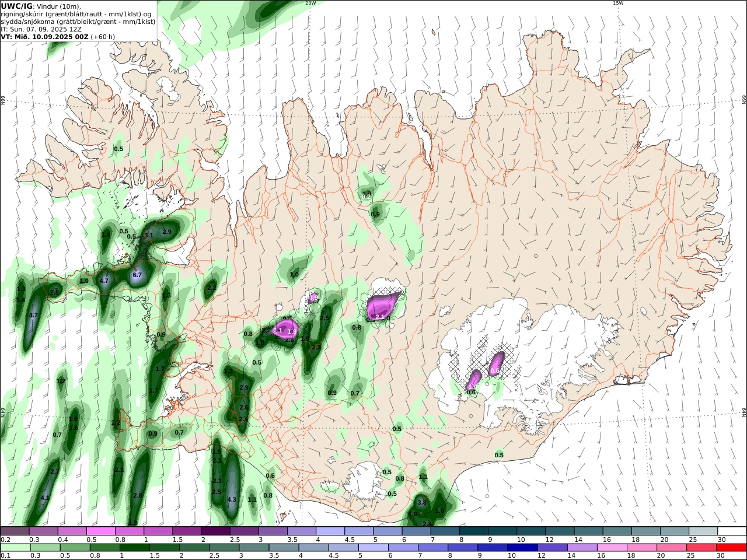The image size is (747, 560).
Task: Pick the bright pink 0.5 snow swatch
Action: click(100, 531)
